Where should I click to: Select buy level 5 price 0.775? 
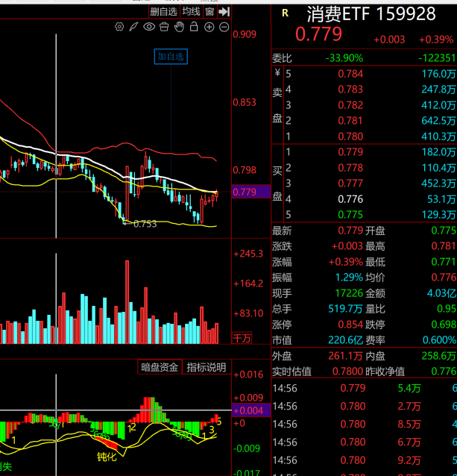pos(350,215)
